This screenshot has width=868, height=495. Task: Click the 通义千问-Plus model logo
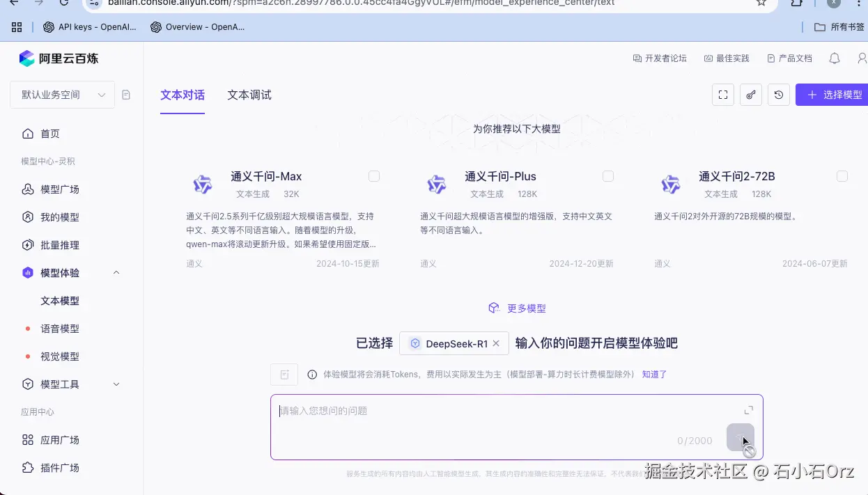pyautogui.click(x=437, y=184)
